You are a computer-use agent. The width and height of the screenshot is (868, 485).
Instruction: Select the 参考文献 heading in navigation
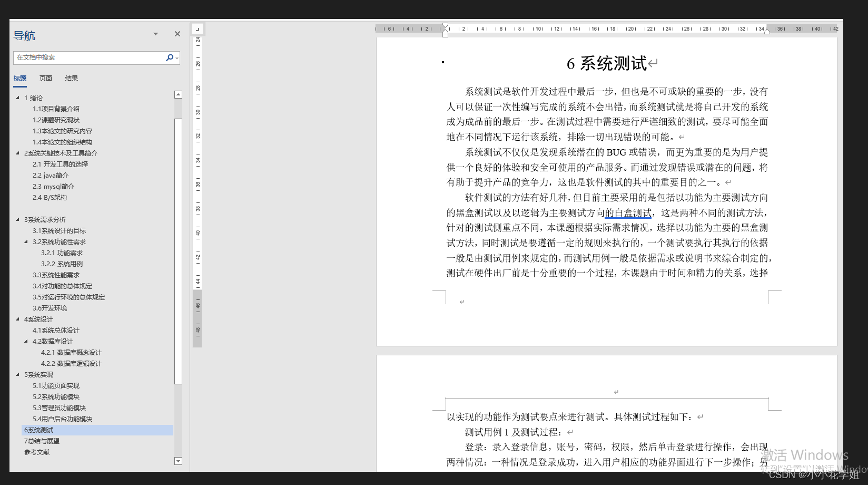tap(36, 452)
